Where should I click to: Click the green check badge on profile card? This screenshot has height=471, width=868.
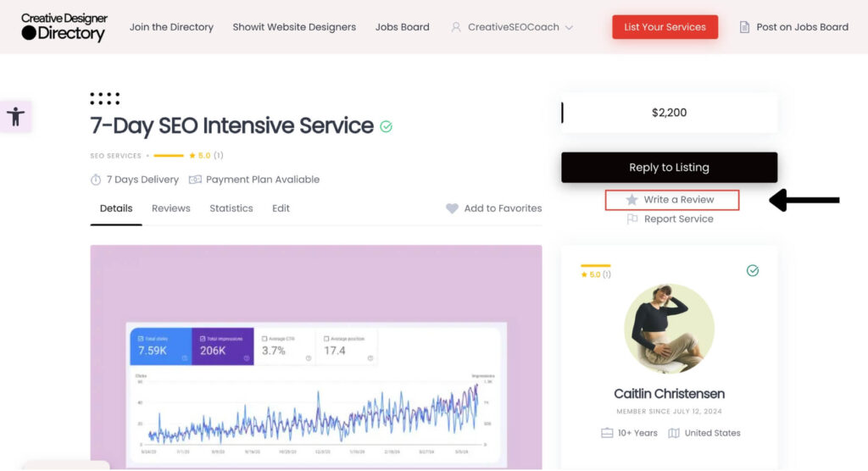tap(753, 270)
